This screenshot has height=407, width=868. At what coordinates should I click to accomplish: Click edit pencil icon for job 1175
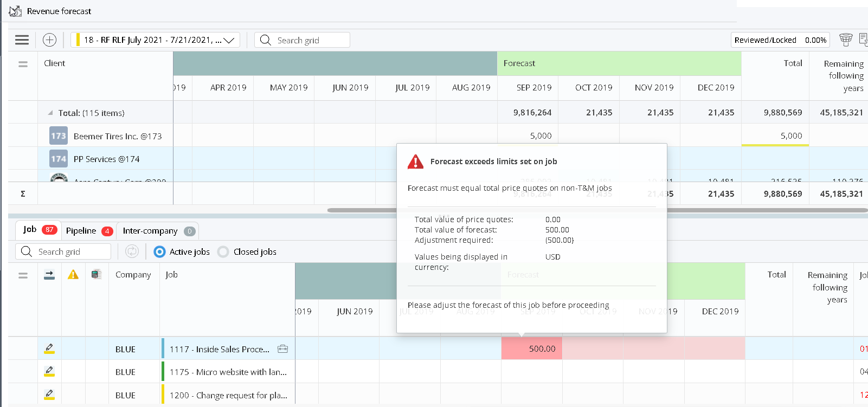point(49,371)
